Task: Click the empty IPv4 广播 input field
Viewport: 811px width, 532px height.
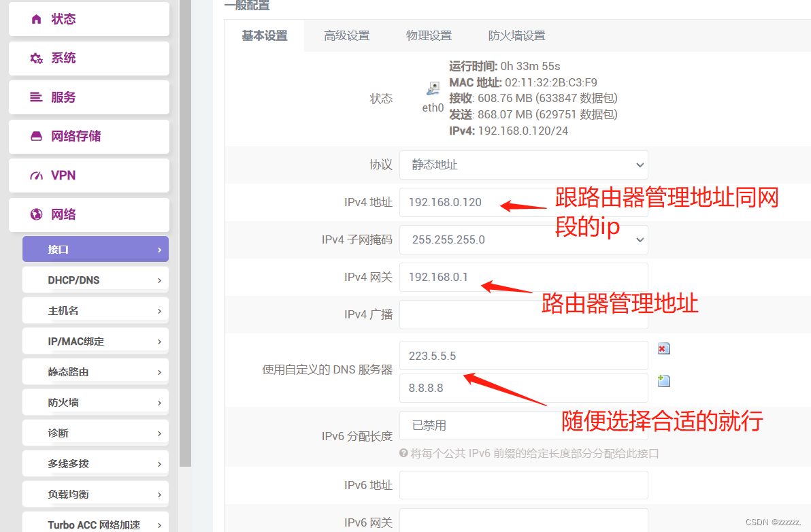Action: (x=523, y=314)
